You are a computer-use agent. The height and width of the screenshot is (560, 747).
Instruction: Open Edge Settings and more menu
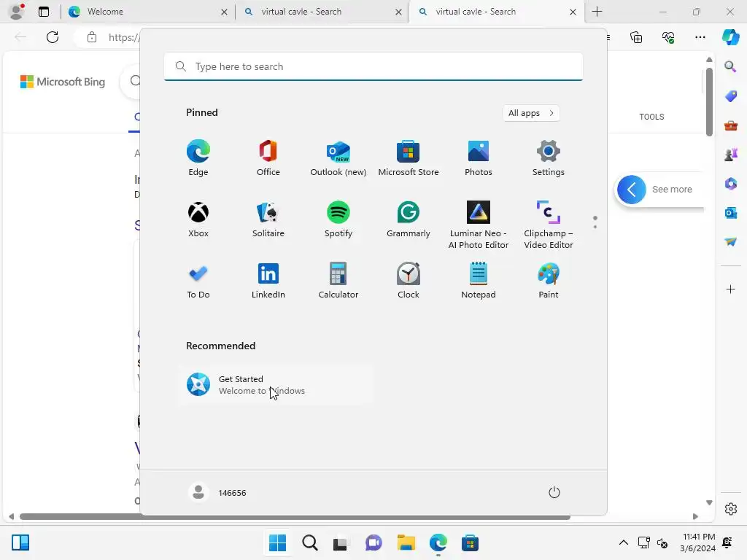click(700, 37)
